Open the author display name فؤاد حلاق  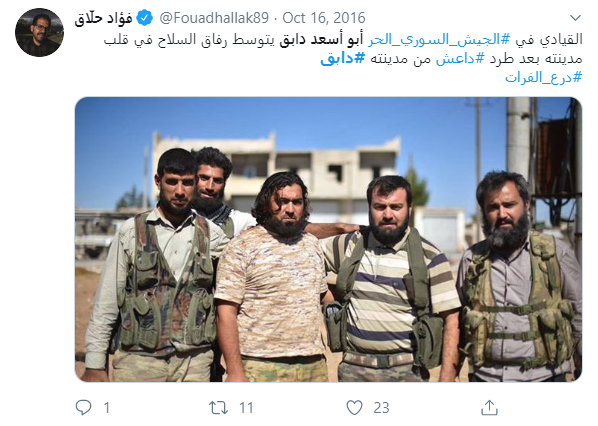[x=103, y=18]
